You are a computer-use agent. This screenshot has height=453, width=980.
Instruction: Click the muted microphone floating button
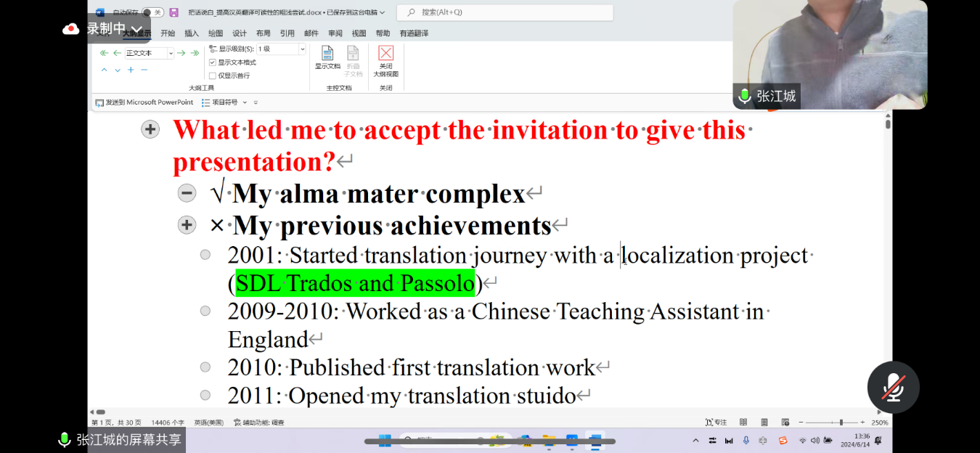click(x=893, y=388)
